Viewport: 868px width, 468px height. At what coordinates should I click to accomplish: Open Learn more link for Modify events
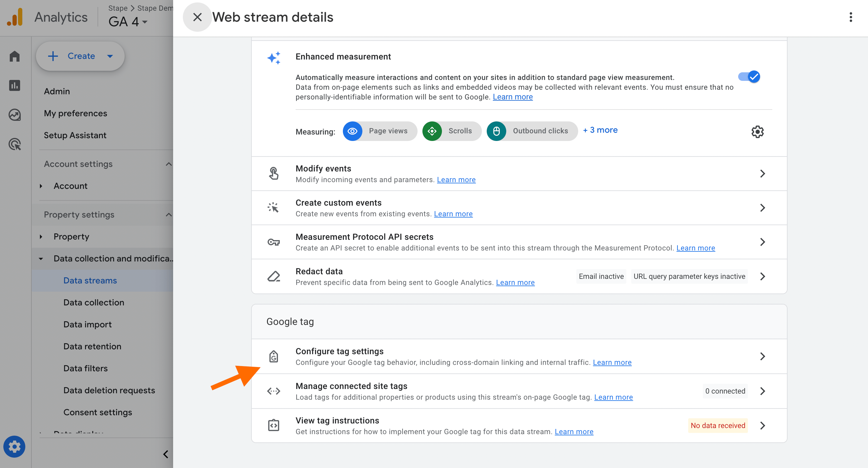(x=456, y=179)
